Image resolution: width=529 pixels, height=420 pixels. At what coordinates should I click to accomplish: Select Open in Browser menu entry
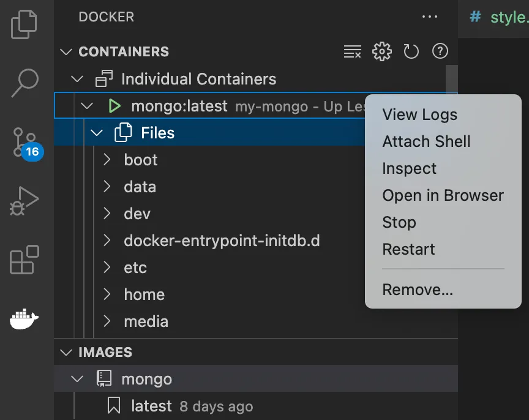[443, 195]
